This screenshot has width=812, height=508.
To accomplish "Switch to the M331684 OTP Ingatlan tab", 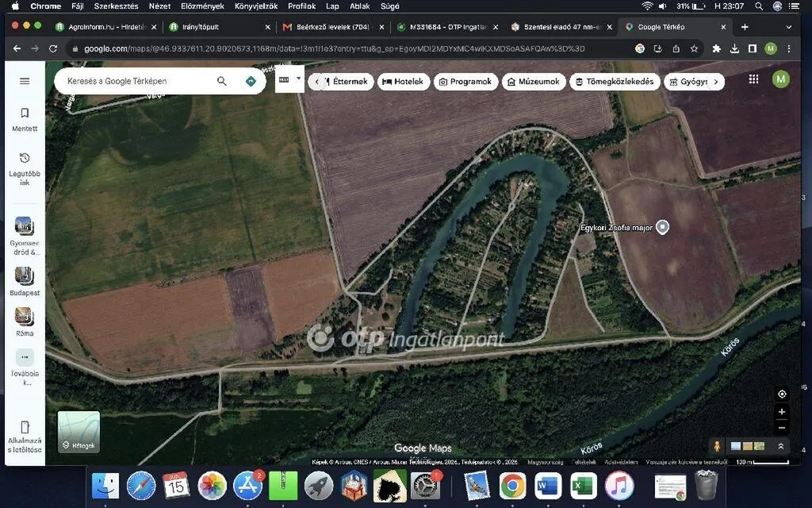I will [x=447, y=27].
